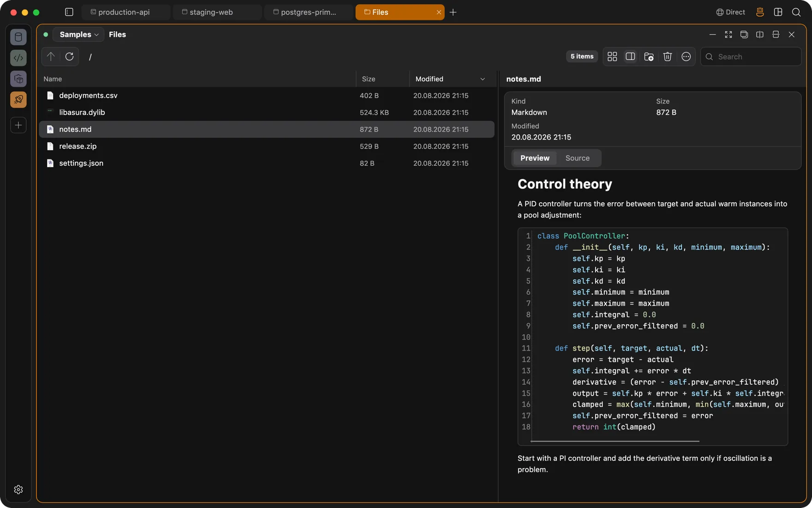
Task: Refresh the file list
Action: [69, 56]
